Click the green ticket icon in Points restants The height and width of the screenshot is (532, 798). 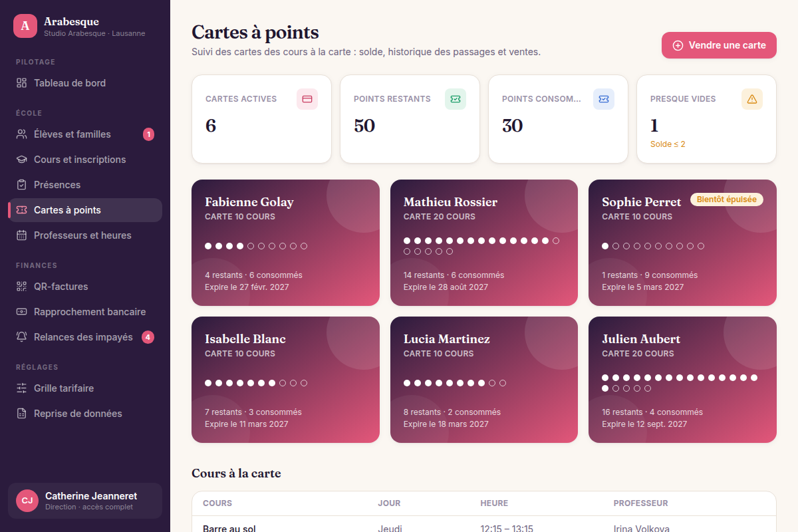click(456, 99)
